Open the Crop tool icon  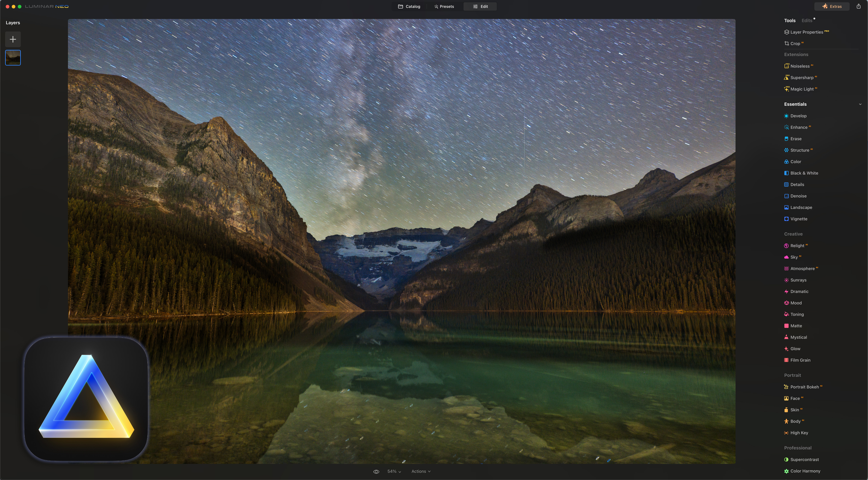[x=786, y=44]
